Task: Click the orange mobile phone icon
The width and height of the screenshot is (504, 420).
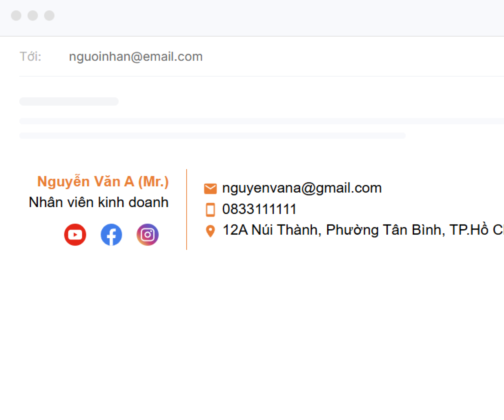Action: pos(210,210)
